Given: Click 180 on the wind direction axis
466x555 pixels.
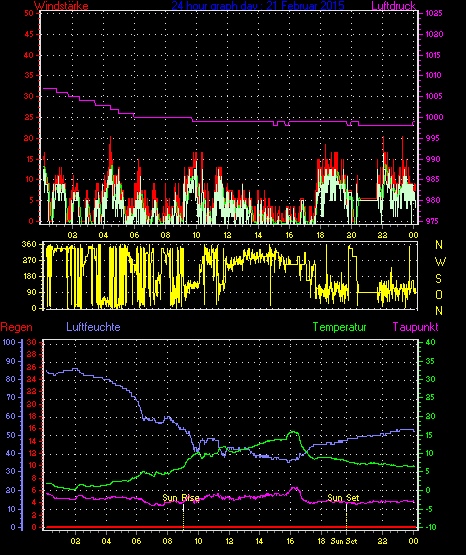Looking at the screenshot, I should pyautogui.click(x=29, y=276).
